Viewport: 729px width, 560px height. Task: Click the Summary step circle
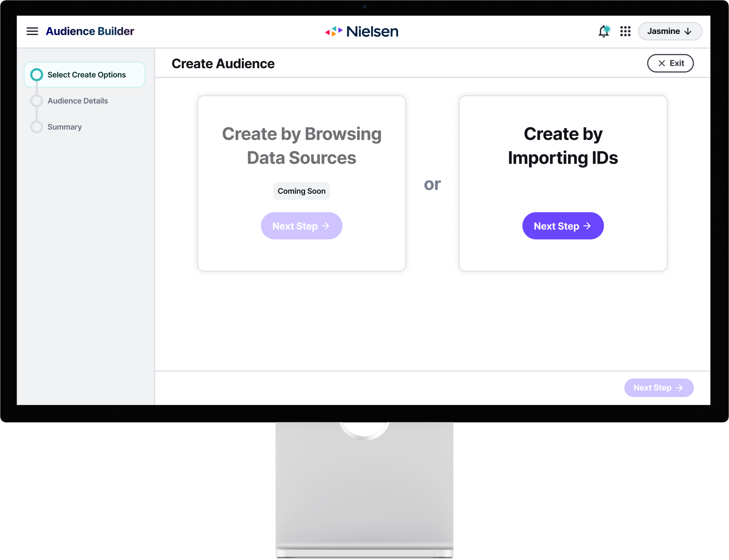(x=37, y=127)
